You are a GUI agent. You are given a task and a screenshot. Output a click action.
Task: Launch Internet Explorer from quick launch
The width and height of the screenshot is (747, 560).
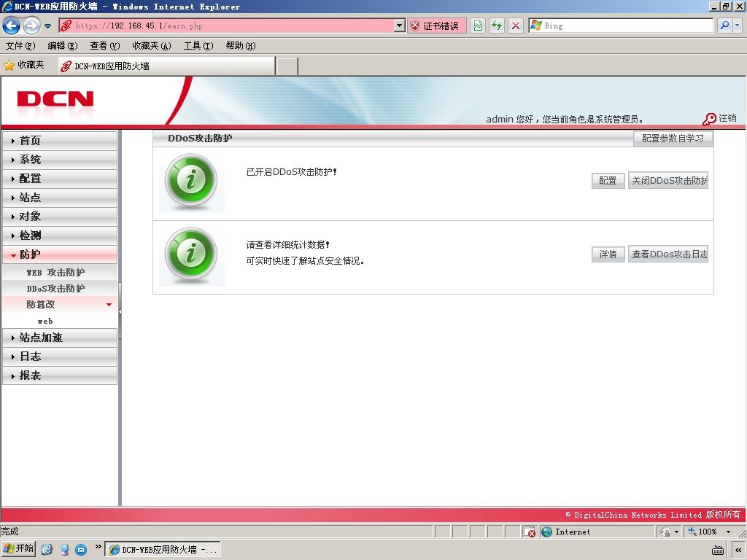click(47, 549)
